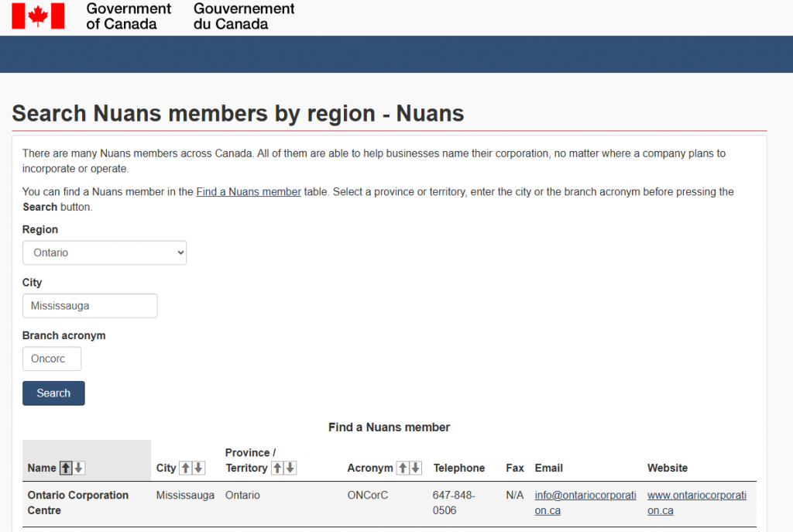Click the page heading Search Nuans members

click(x=238, y=114)
